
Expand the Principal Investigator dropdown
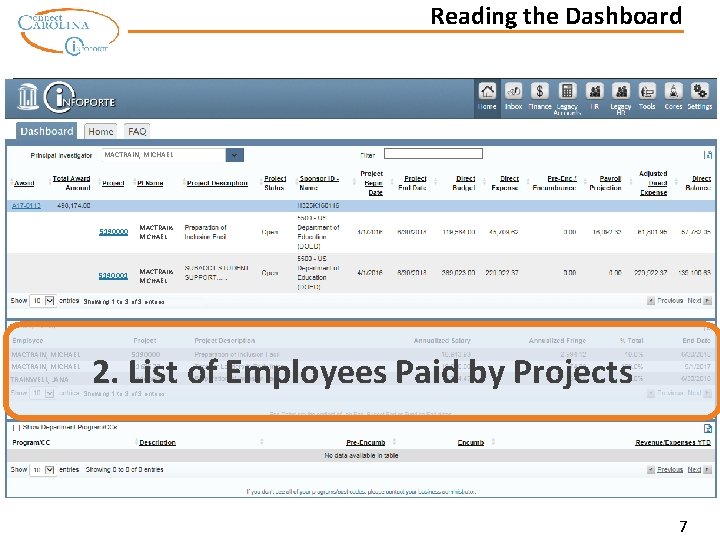tap(235, 155)
